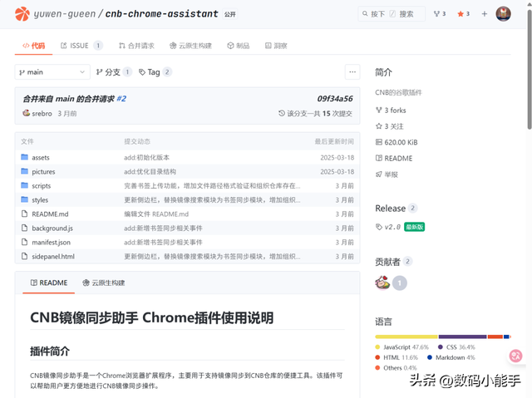532x398 pixels.
Task: Click the gray contributor avatar numbered 1
Action: pyautogui.click(x=400, y=283)
